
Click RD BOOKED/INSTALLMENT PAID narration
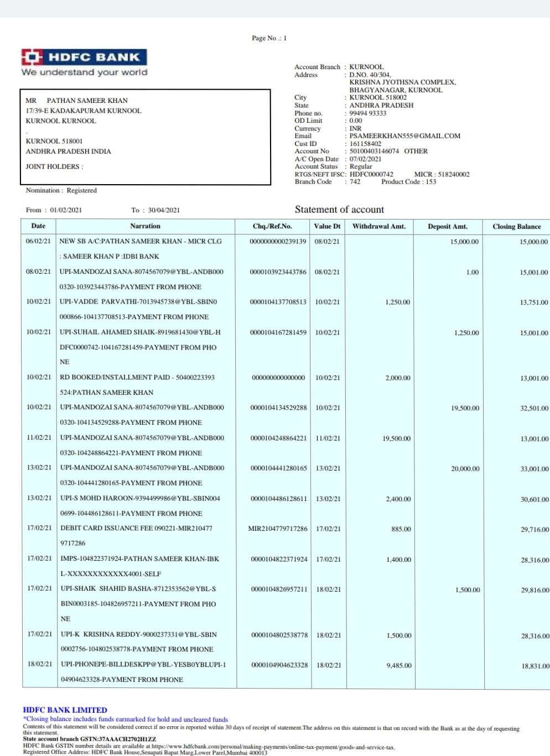point(137,384)
